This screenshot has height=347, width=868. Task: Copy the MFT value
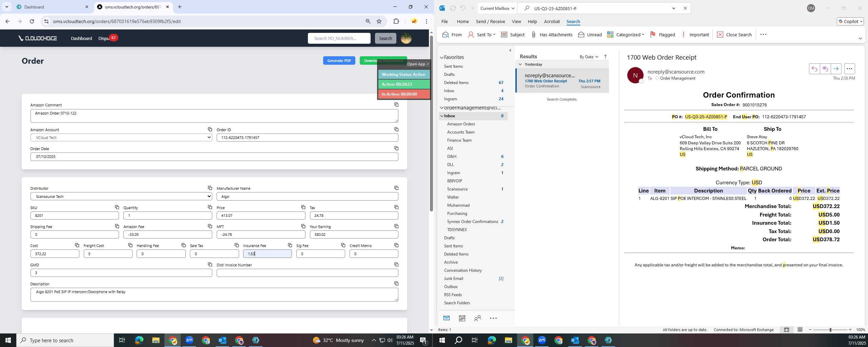303,226
